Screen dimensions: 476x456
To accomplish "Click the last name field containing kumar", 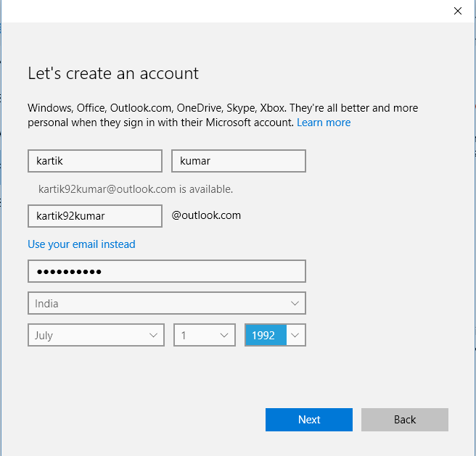I will pos(238,161).
